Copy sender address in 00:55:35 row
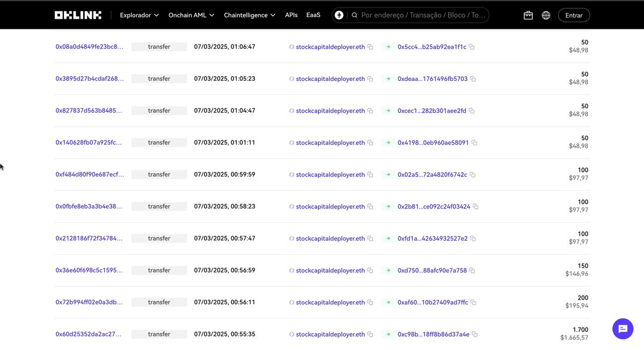 tap(370, 334)
